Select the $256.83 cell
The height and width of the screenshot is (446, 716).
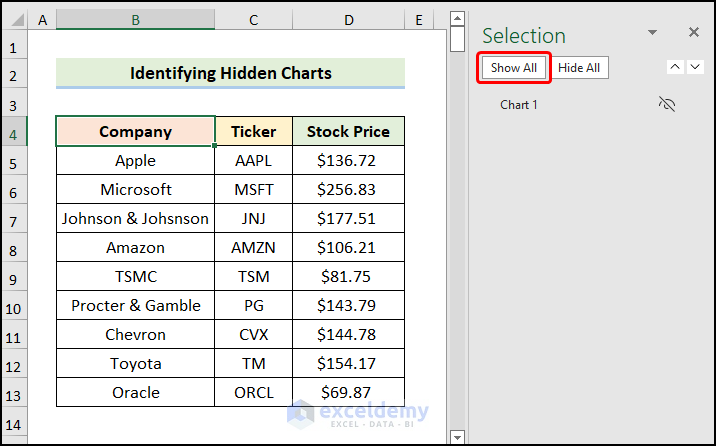click(348, 189)
